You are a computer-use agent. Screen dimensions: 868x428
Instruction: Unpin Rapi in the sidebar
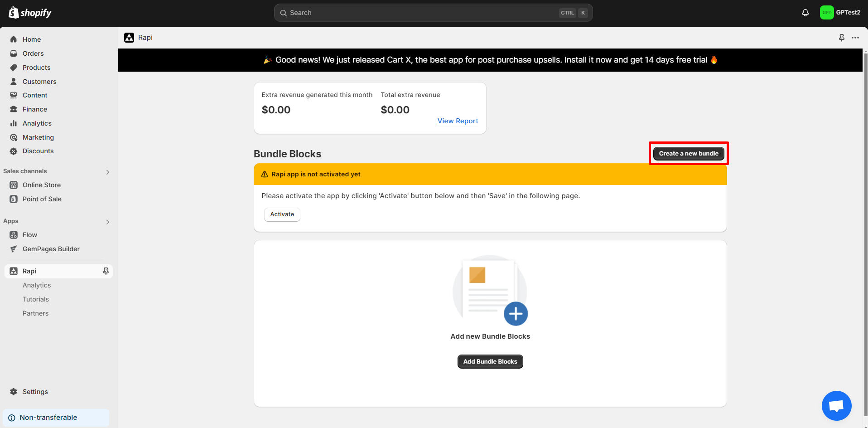coord(106,271)
